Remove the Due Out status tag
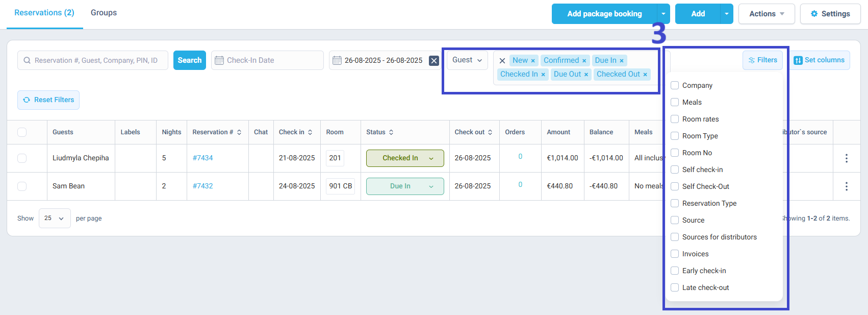 586,75
